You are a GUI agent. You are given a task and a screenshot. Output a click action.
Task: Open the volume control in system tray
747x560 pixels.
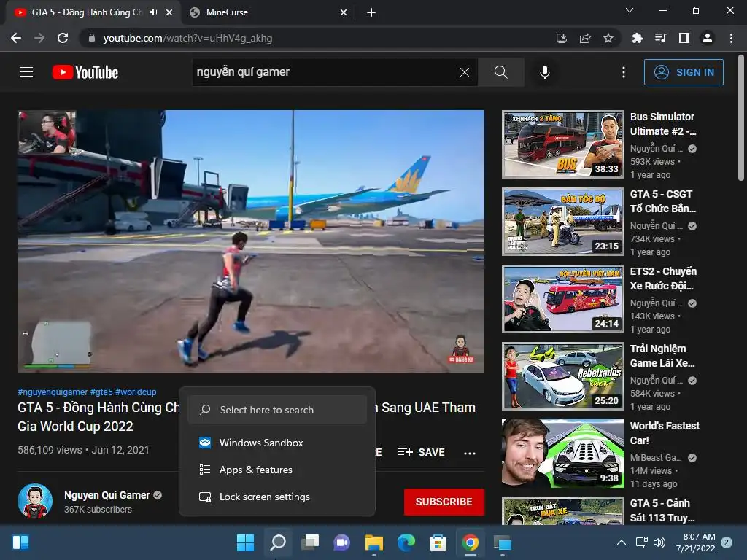(x=659, y=542)
